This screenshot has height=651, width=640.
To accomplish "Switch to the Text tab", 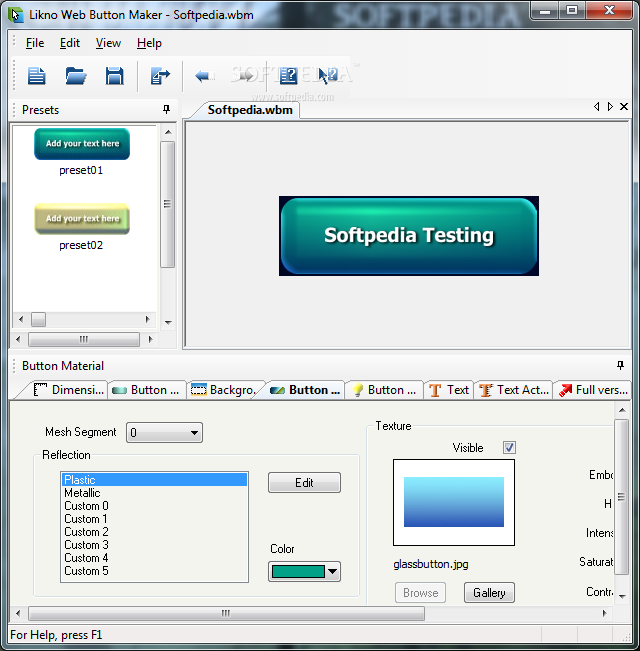I will point(449,390).
